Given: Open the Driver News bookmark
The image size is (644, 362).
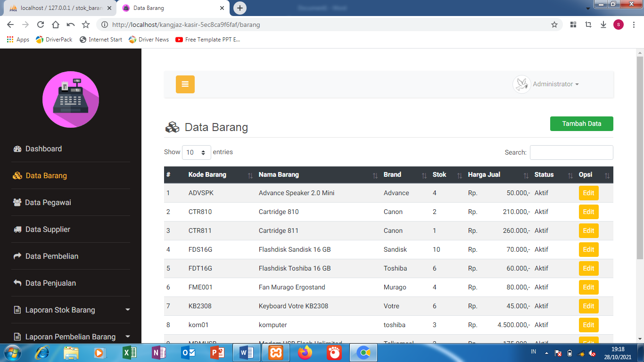Looking at the screenshot, I should pyautogui.click(x=149, y=40).
